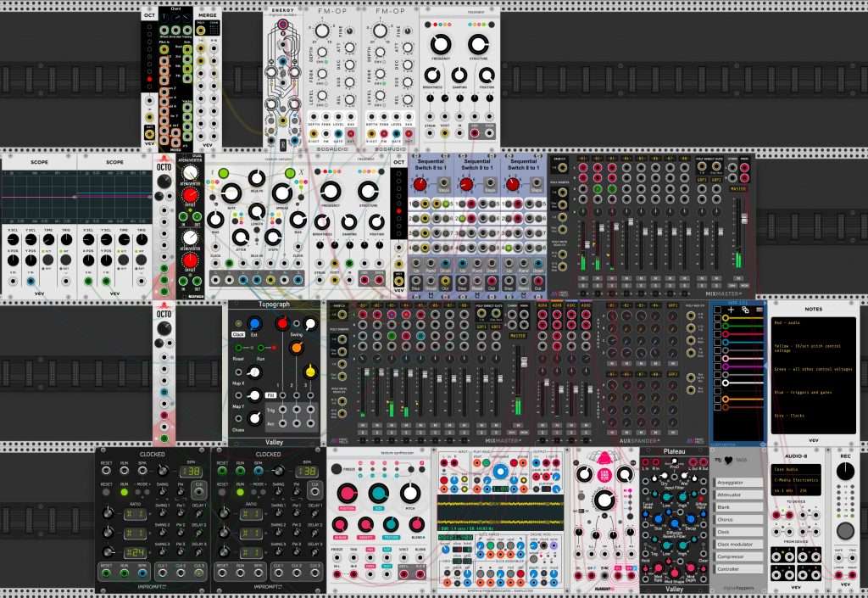Select the Arpeggiator tag in the Tags list
Screen dimensions: 868x598
tap(738, 483)
